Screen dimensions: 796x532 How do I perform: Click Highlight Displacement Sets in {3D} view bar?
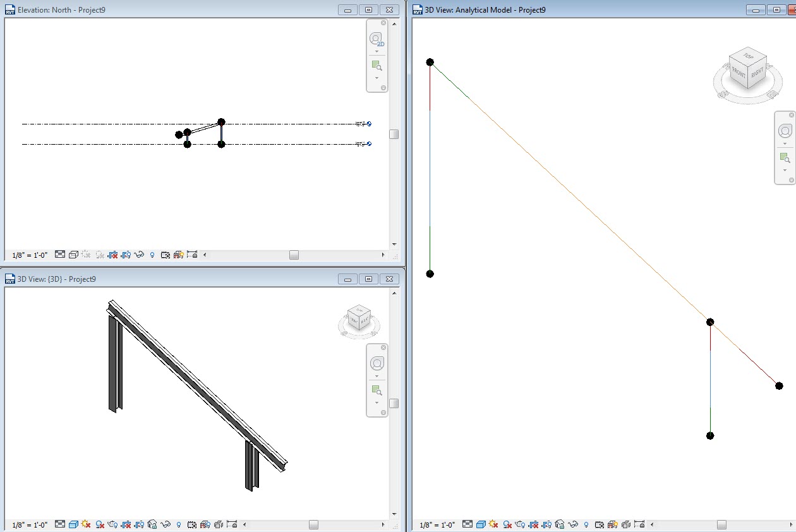(x=218, y=524)
